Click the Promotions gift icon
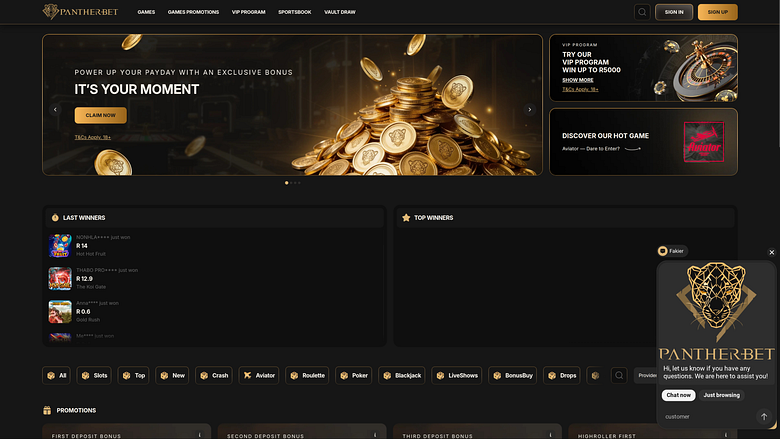This screenshot has height=439, width=780. 47,410
